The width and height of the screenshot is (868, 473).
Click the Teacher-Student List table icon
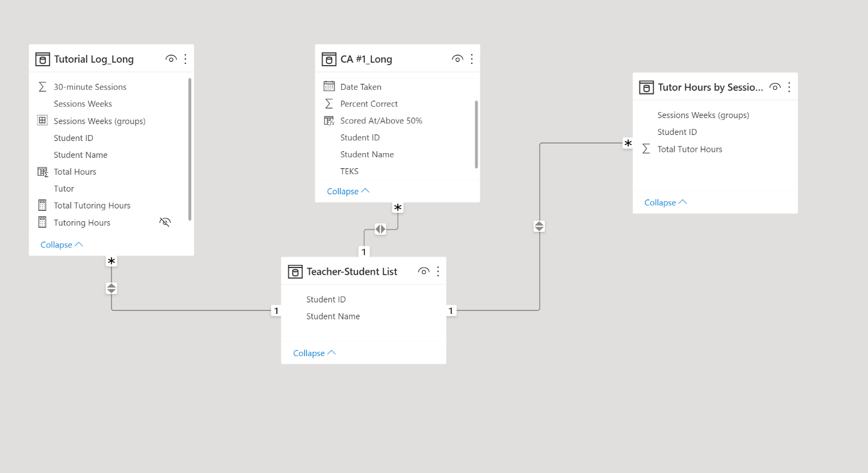[x=295, y=272]
